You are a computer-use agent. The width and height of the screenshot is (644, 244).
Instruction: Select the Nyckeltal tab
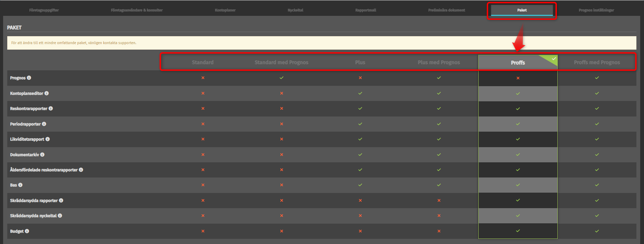point(295,10)
